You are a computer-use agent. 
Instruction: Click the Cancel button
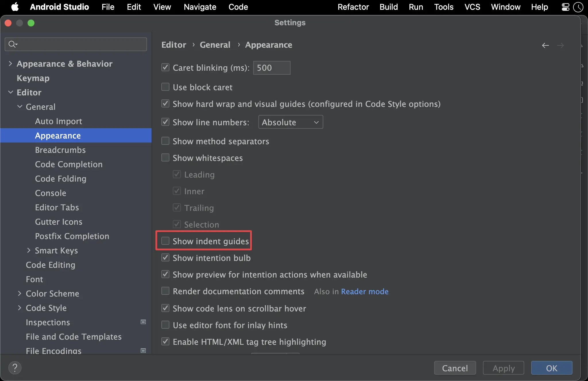455,368
